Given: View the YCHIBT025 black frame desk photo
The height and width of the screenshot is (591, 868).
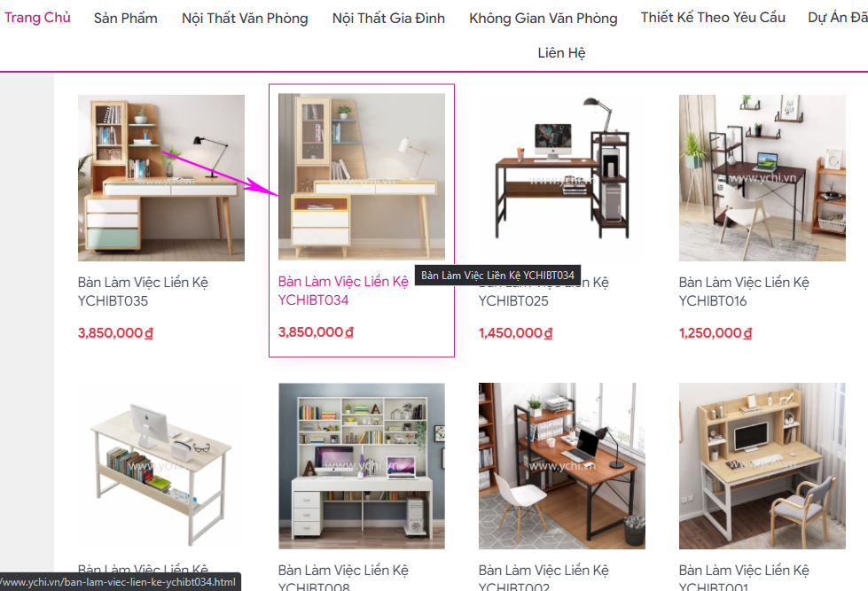Looking at the screenshot, I should [562, 177].
